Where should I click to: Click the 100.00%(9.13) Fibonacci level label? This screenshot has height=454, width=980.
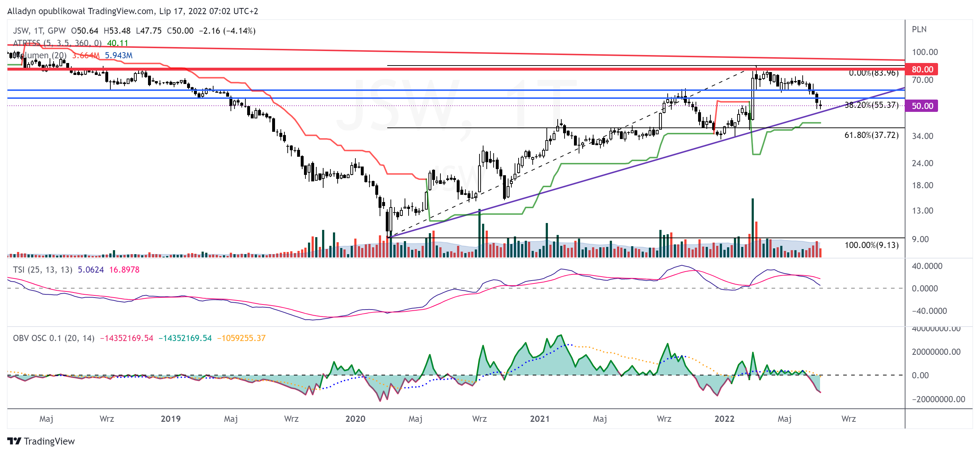871,245
